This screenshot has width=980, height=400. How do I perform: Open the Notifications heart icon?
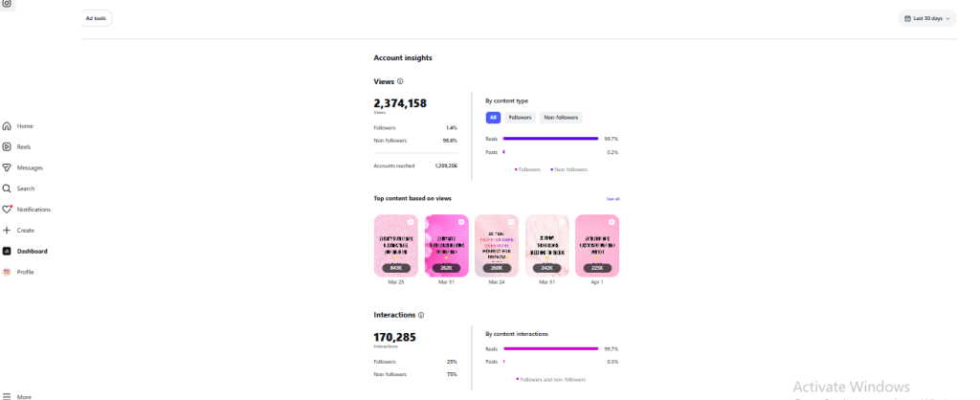(x=7, y=210)
